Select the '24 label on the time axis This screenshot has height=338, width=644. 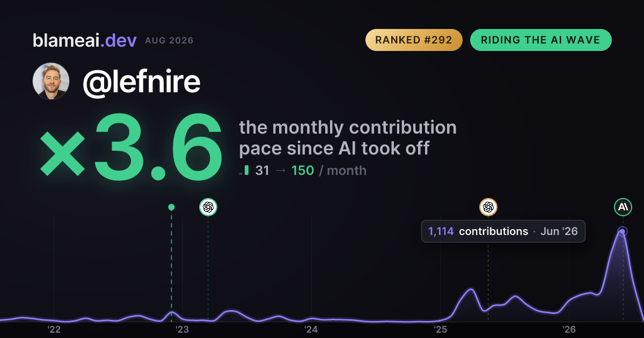pos(311,329)
